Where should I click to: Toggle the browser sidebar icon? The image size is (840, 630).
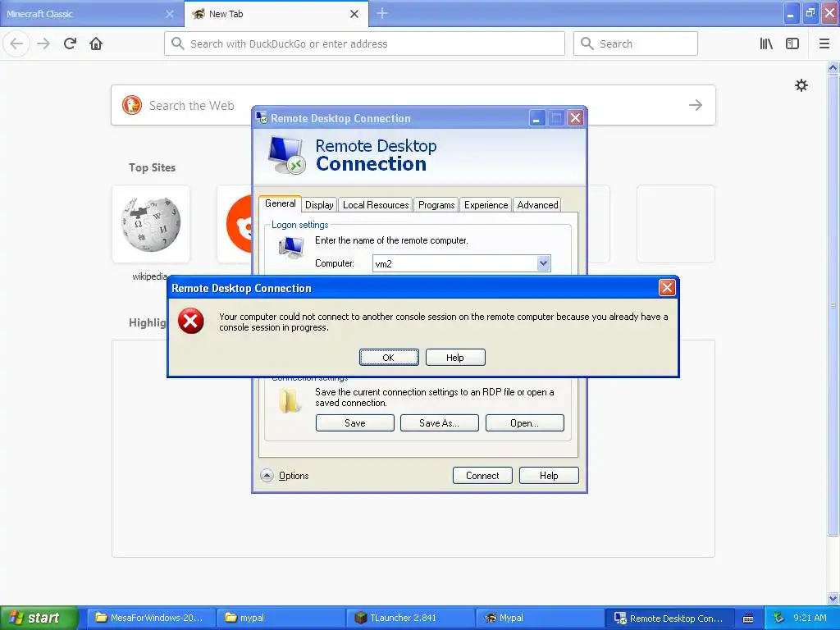click(792, 43)
